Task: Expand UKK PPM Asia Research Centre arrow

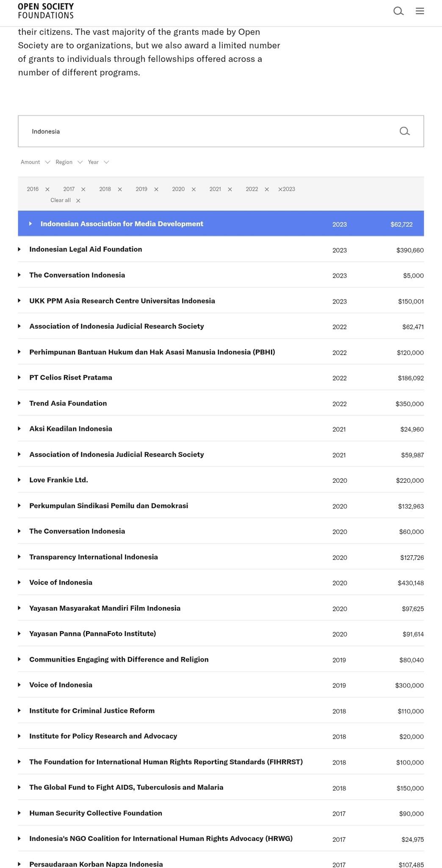Action: [x=19, y=301]
